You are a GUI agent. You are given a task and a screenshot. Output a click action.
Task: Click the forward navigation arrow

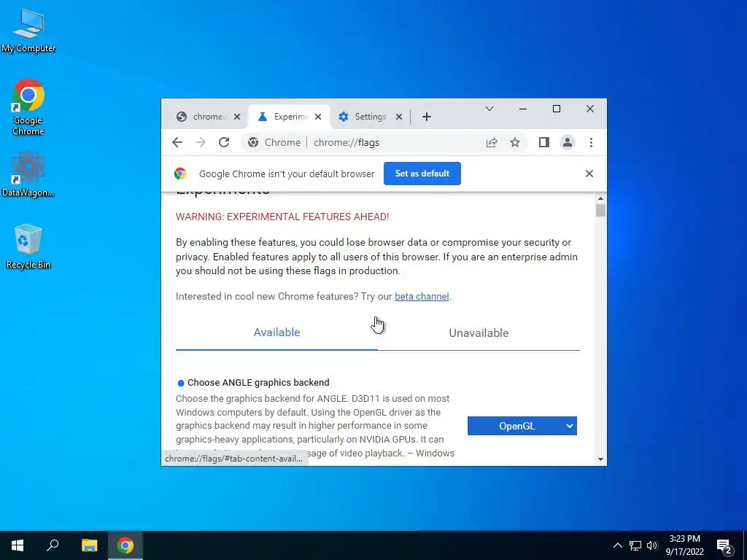(201, 142)
